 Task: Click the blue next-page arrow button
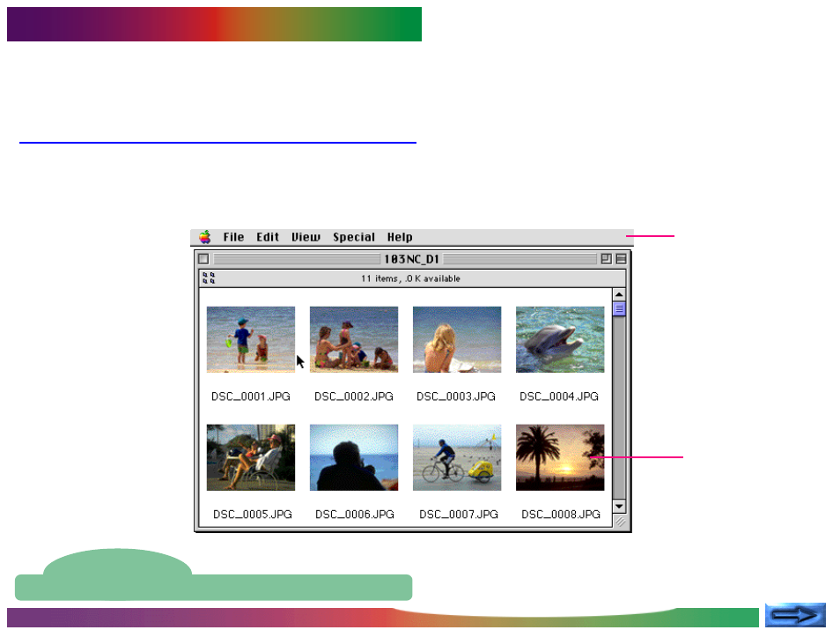click(x=795, y=614)
